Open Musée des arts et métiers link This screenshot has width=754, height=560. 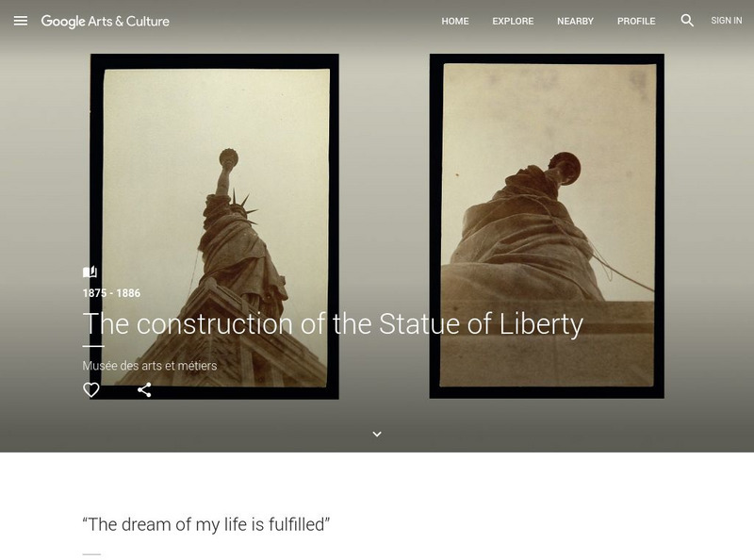pos(150,366)
